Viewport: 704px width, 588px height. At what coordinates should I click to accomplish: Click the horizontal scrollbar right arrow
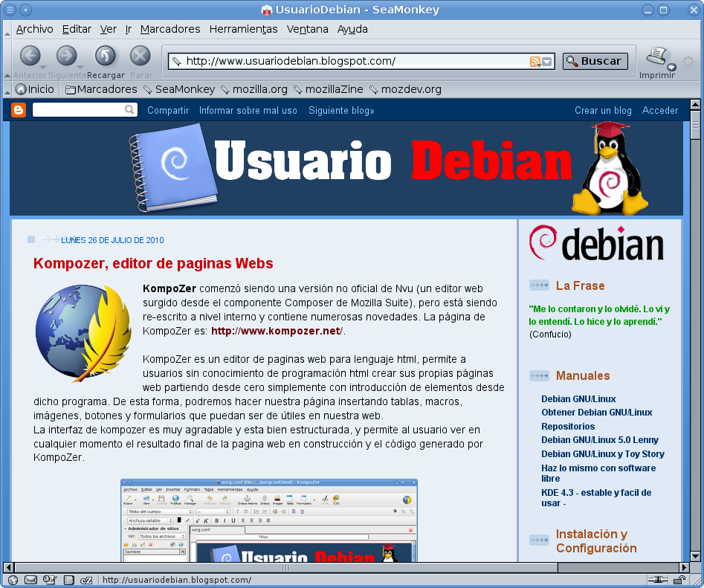pyautogui.click(x=684, y=567)
